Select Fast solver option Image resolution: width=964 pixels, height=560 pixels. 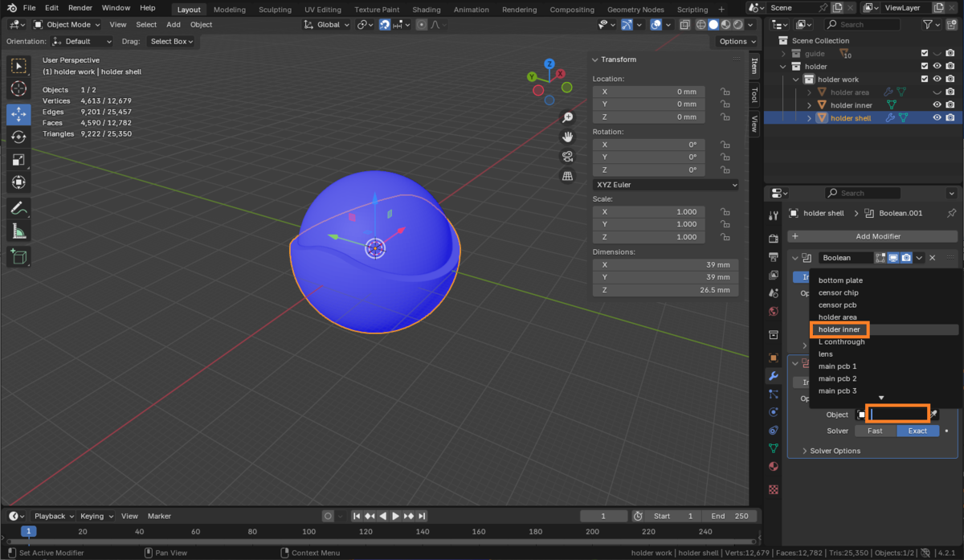point(875,431)
